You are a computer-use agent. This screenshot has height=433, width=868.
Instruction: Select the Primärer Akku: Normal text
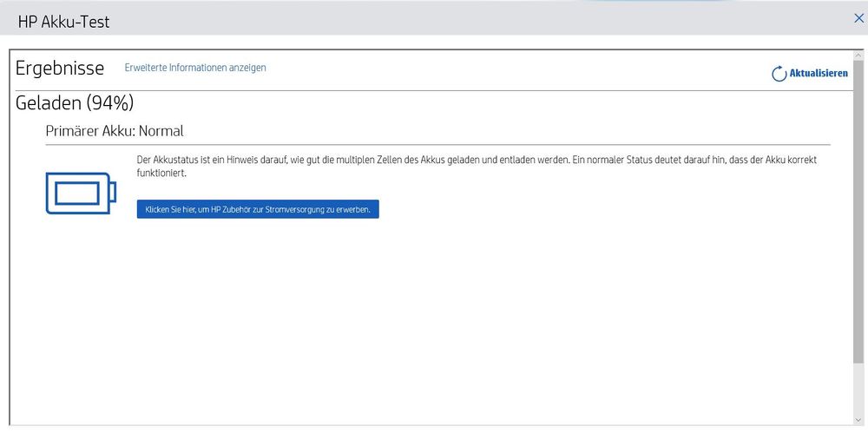pos(115,131)
